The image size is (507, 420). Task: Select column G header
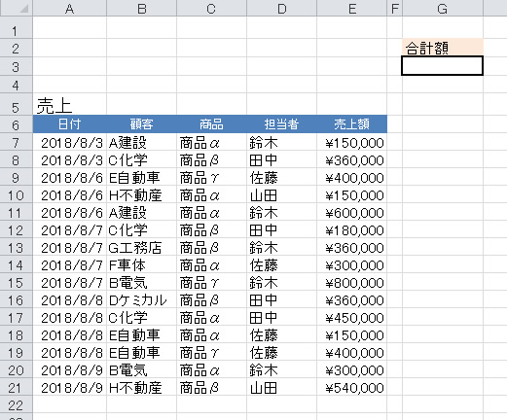click(443, 8)
